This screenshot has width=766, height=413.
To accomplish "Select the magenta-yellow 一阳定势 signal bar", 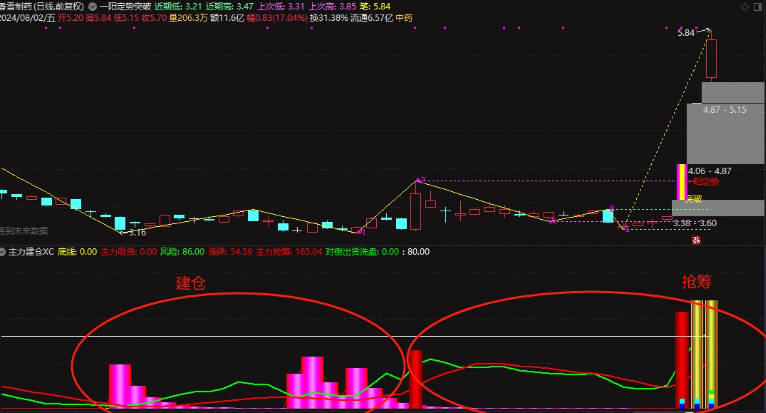I will tap(682, 182).
